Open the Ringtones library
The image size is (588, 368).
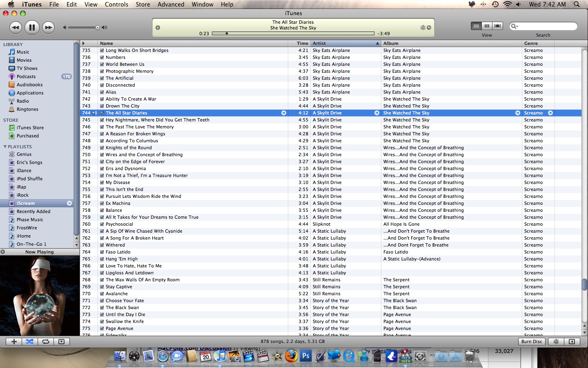click(x=27, y=109)
